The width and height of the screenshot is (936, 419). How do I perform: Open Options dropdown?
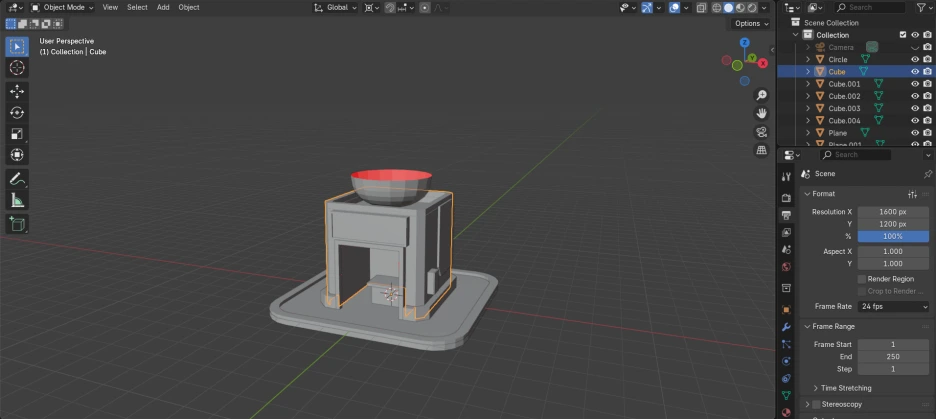pyautogui.click(x=751, y=23)
